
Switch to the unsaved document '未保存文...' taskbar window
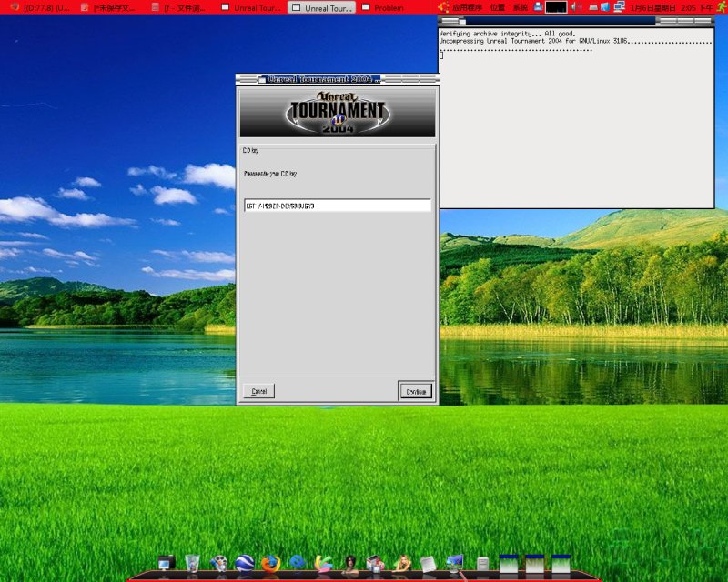108,7
